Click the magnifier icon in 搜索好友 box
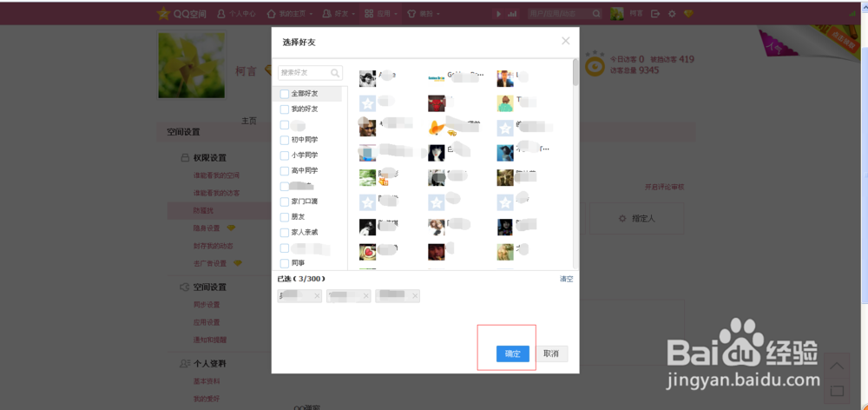The image size is (868, 410). [335, 73]
